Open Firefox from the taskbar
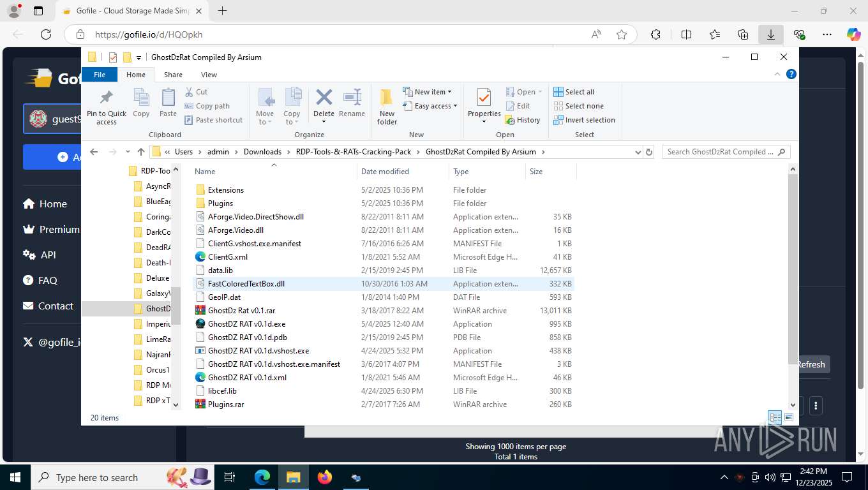 point(325,477)
